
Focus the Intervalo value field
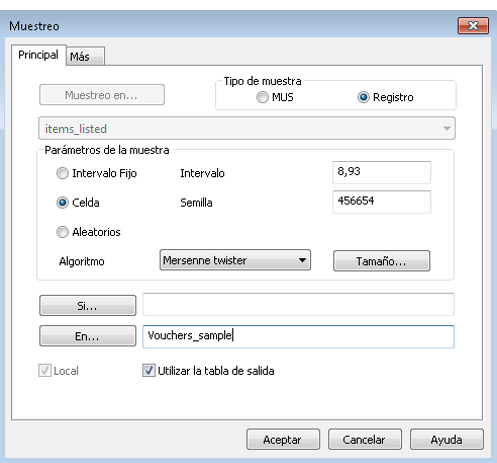(381, 172)
